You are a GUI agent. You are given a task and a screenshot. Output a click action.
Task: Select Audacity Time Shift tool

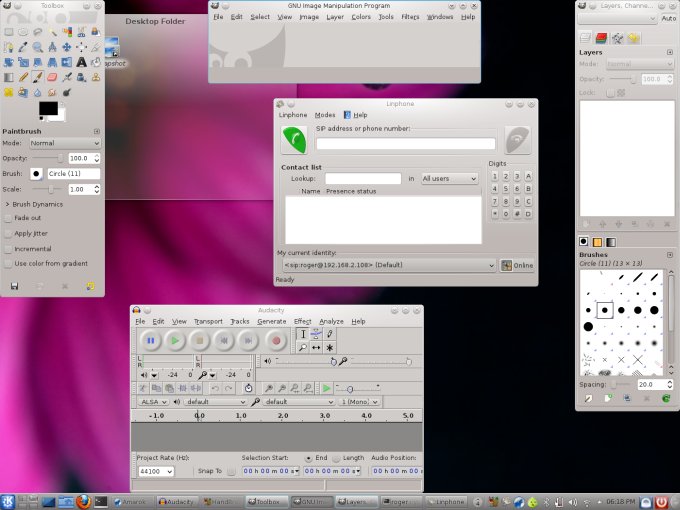click(x=316, y=347)
